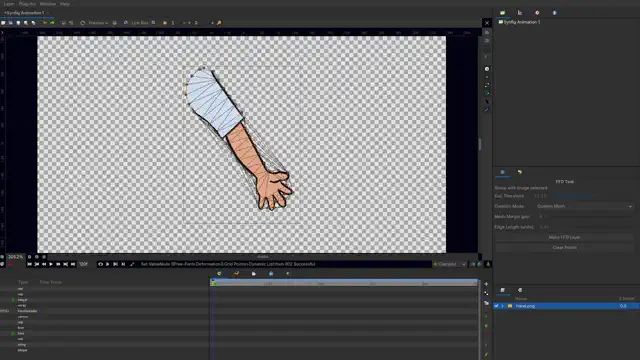This screenshot has width=640, height=360.
Task: Open the Creation Mode dropdown
Action: point(584,206)
